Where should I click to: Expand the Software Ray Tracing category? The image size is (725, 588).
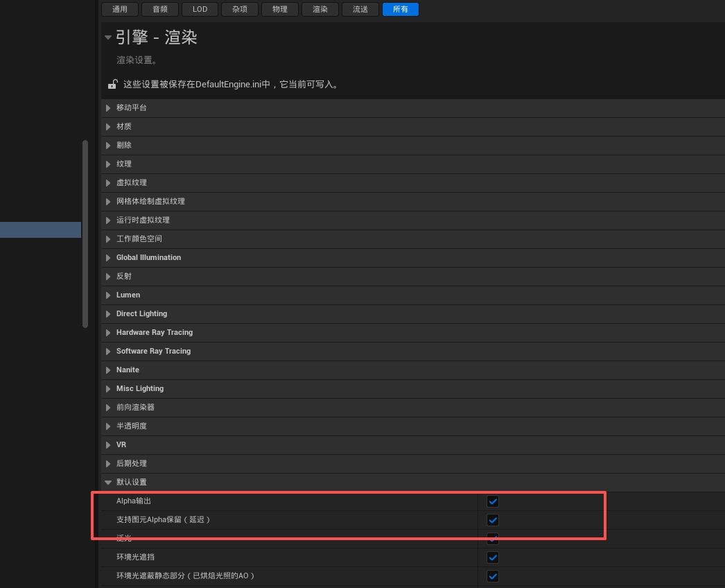(108, 351)
